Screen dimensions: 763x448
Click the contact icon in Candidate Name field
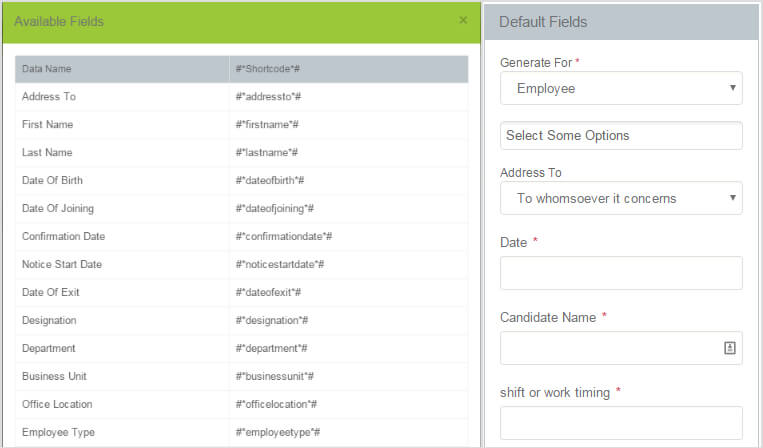(x=729, y=348)
